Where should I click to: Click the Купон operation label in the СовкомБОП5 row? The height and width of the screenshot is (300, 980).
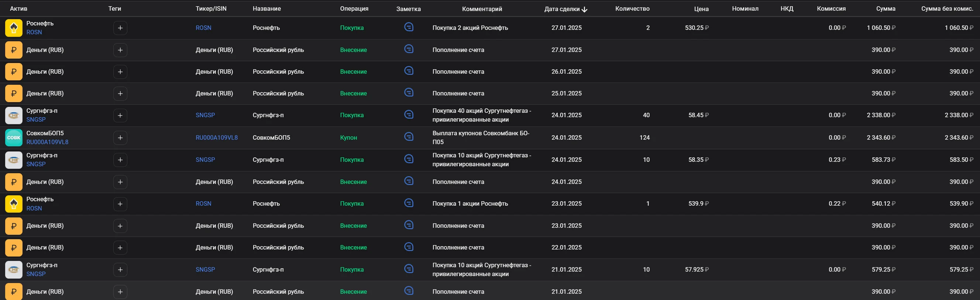point(348,137)
